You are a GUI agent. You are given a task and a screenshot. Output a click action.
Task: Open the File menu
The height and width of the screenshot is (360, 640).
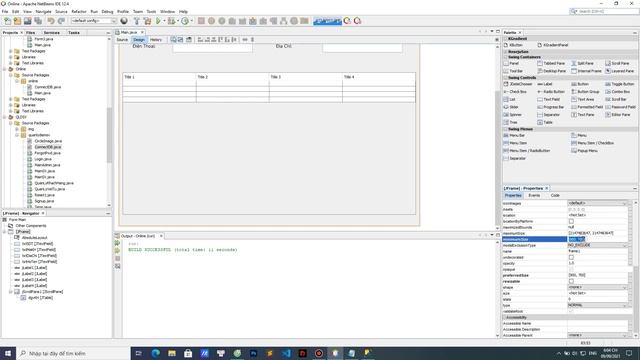tap(5, 12)
